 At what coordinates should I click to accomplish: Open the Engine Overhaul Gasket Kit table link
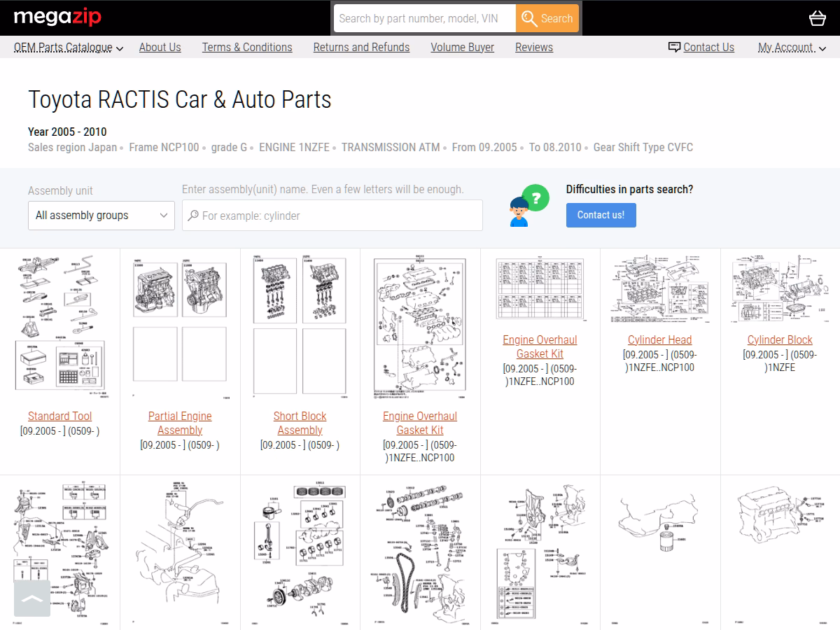point(540,346)
